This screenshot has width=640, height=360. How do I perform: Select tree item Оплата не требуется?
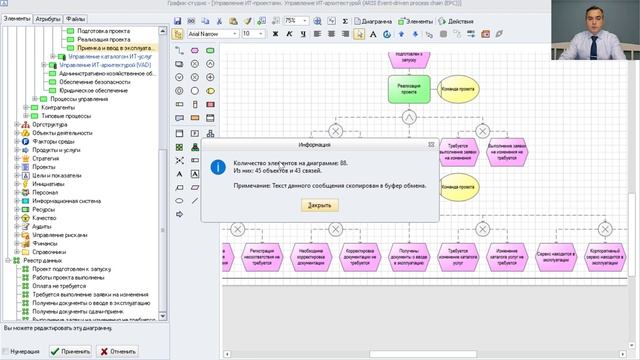point(59,286)
